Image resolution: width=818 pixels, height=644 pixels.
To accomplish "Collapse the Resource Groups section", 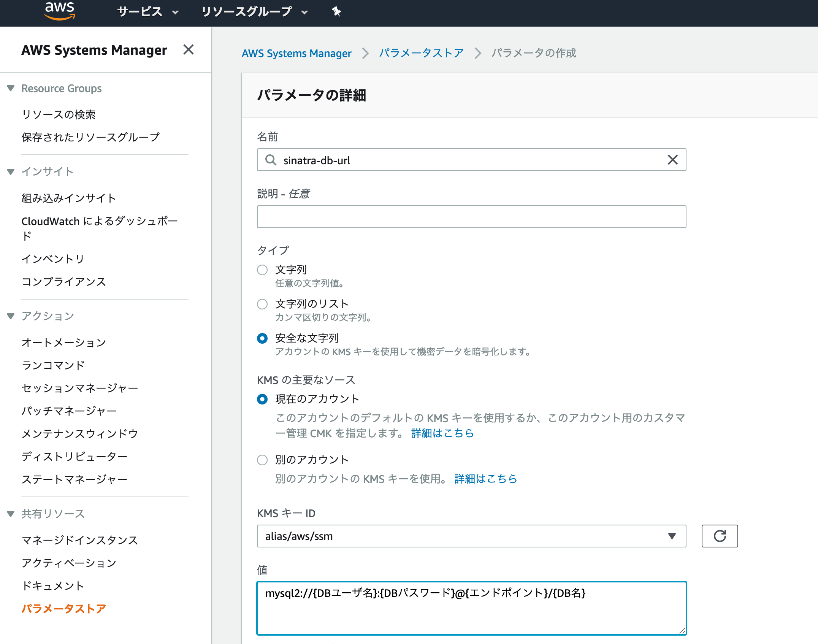I will [11, 88].
